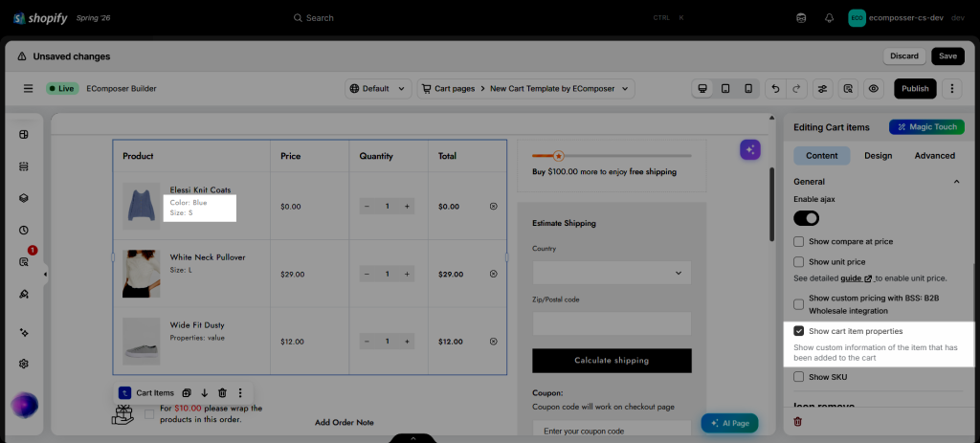Select tablet device preview icon
This screenshot has height=443, width=980.
(725, 89)
